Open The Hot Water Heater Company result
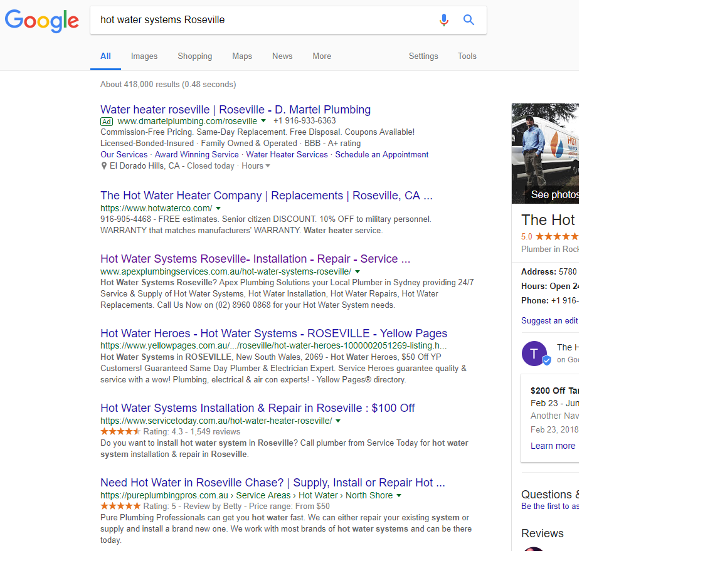725x588 pixels. pos(267,196)
